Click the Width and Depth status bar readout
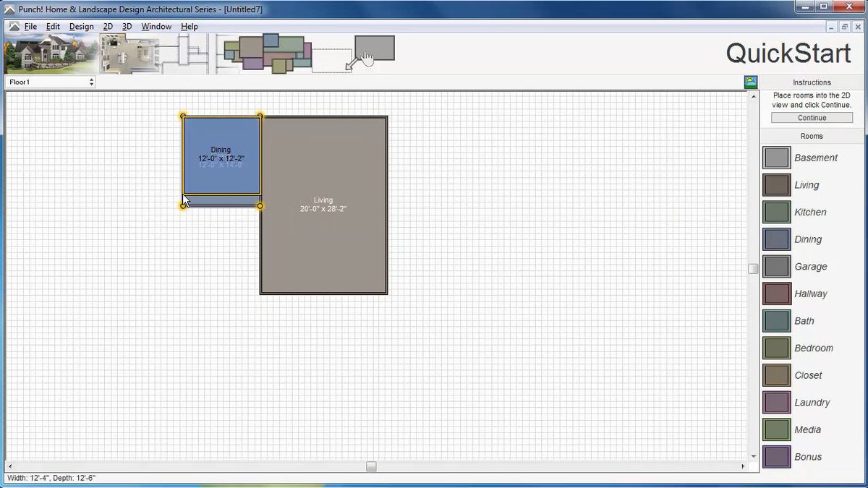 pos(52,478)
